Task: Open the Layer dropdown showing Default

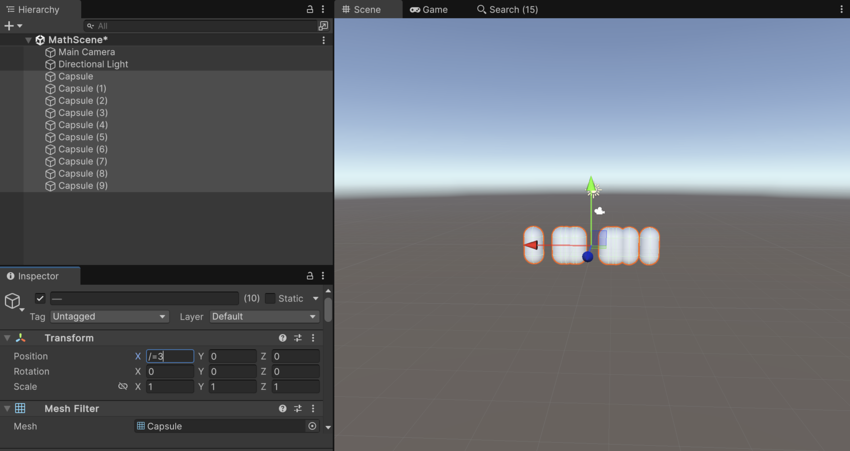Action: 264,317
